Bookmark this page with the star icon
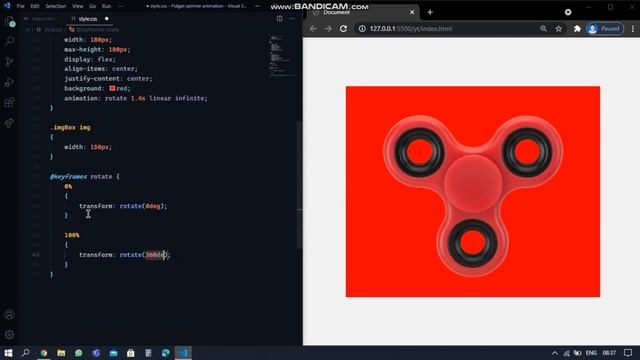 (x=558, y=29)
